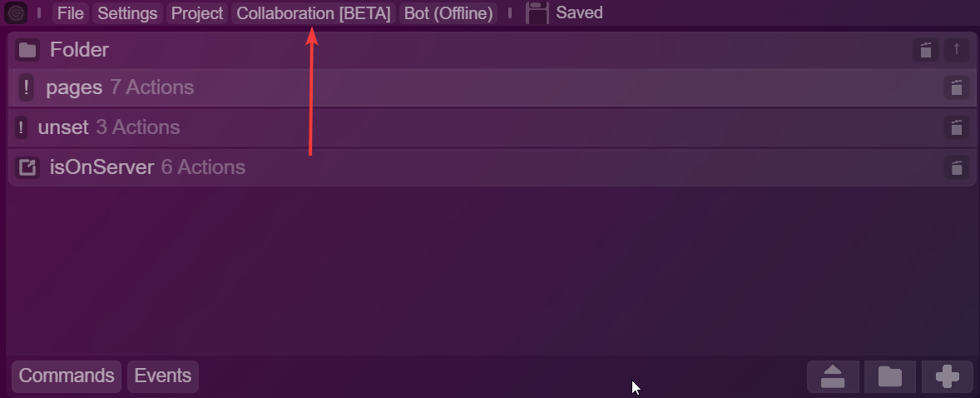The image size is (980, 398).
Task: Click the eject-style icon button at the bottom
Action: click(x=833, y=376)
